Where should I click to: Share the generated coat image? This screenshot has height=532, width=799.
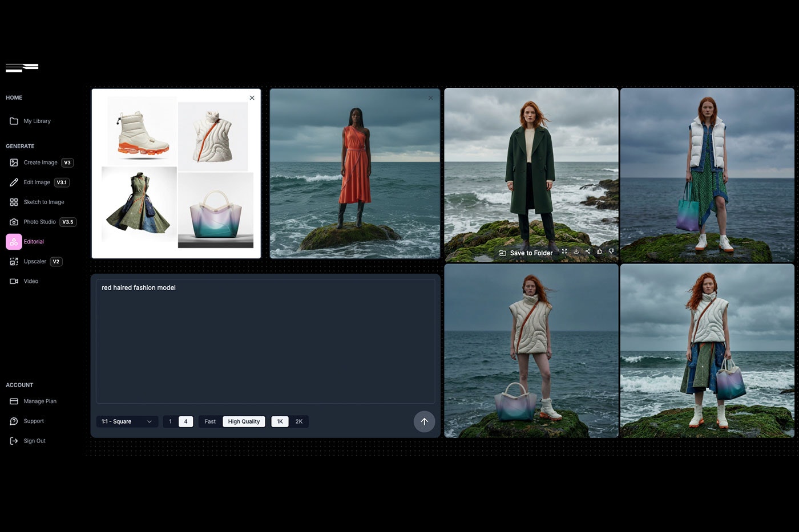(587, 251)
